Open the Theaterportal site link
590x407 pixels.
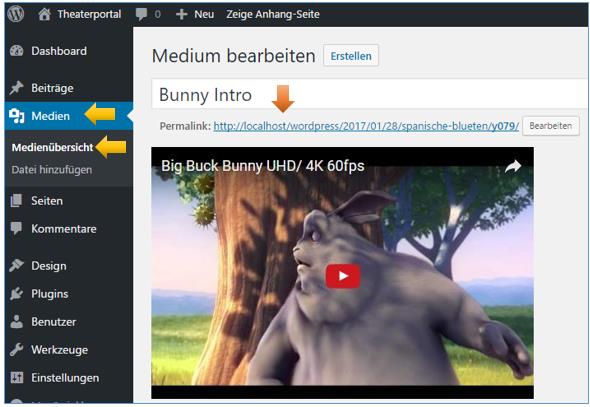(89, 14)
